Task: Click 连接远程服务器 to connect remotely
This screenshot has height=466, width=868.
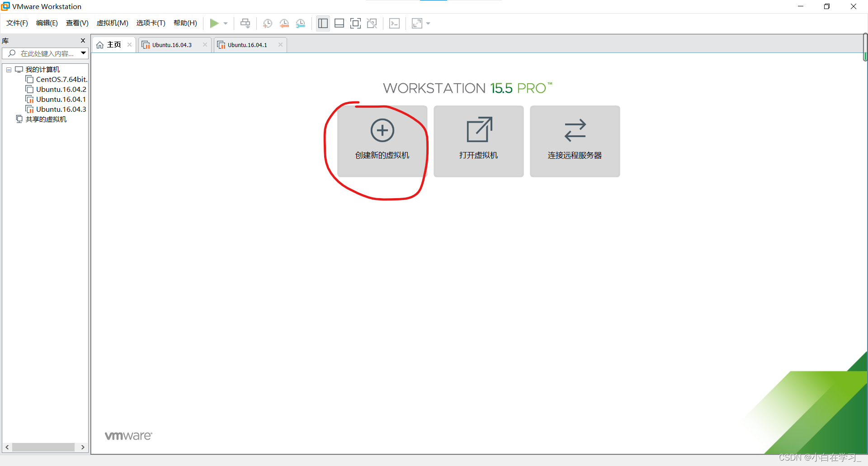Action: (574, 141)
